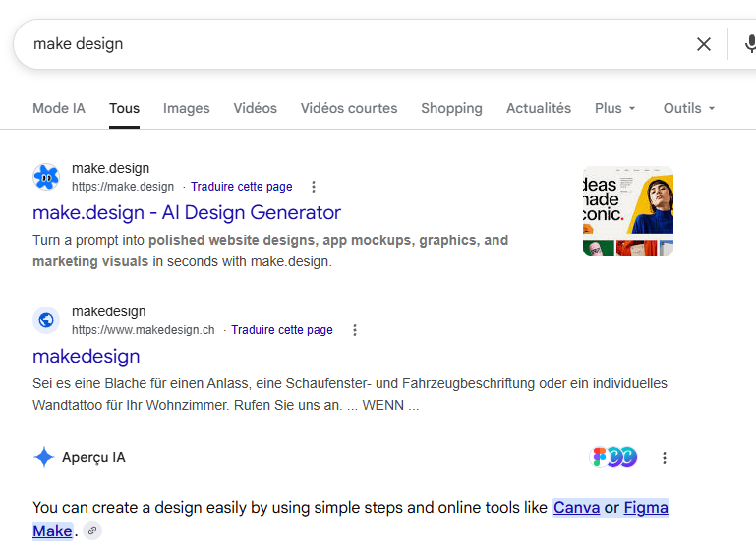The width and height of the screenshot is (756, 559).
Task: Click the make.design site name above the URL
Action: (110, 168)
